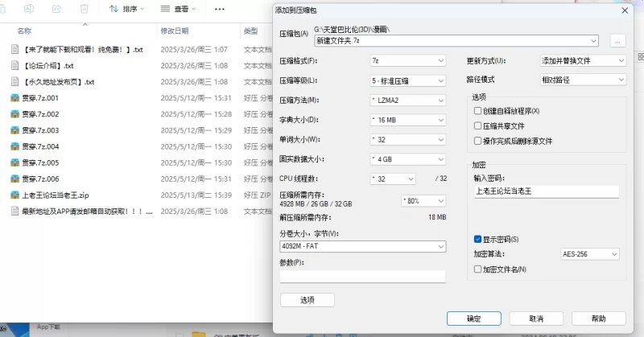Open 更新方式 dropdown showing 添加并替换文件
644x337 pixels.
pyautogui.click(x=583, y=61)
